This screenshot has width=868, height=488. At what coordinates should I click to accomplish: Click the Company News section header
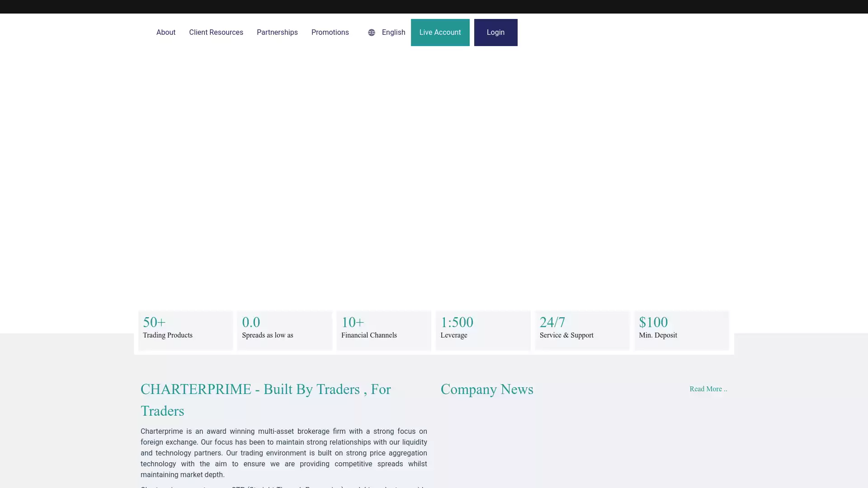pos(487,389)
